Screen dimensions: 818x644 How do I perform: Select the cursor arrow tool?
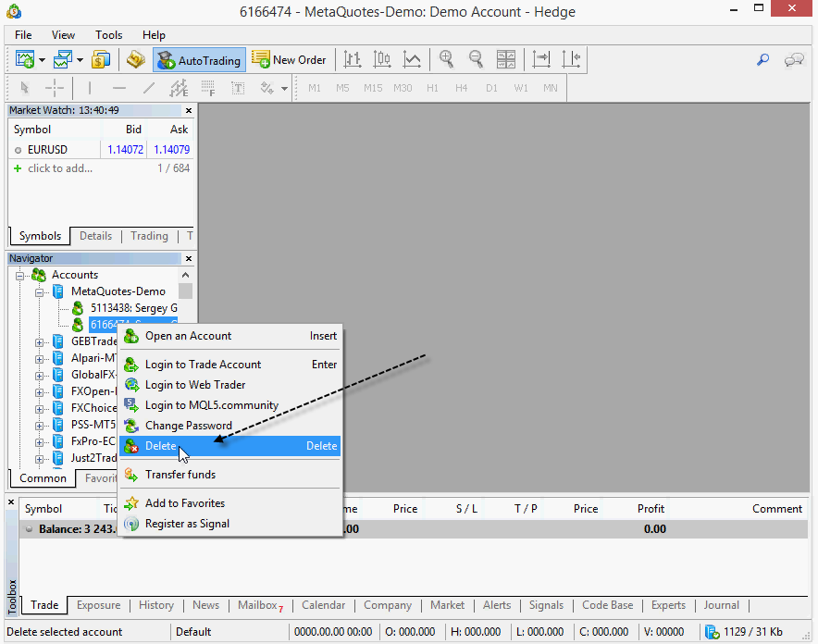tap(24, 88)
